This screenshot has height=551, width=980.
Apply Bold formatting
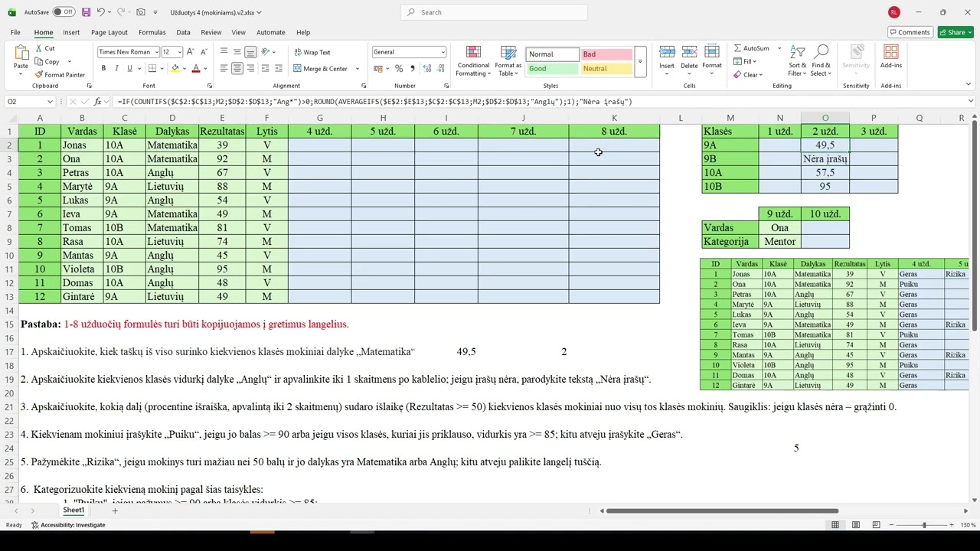104,68
